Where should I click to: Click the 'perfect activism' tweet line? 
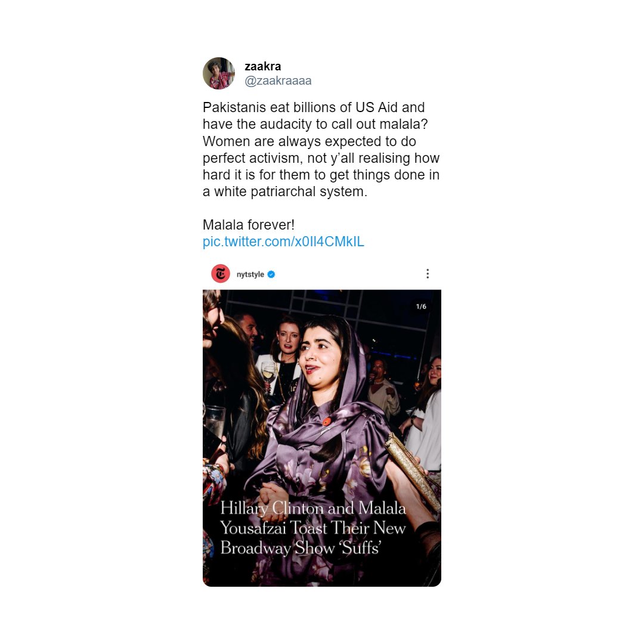pyautogui.click(x=321, y=157)
